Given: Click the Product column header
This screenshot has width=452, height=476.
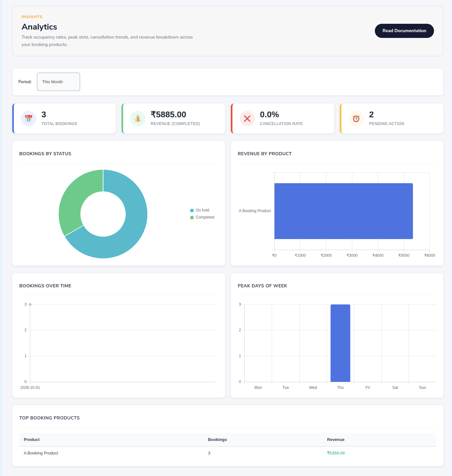Looking at the screenshot, I should [x=32, y=440].
